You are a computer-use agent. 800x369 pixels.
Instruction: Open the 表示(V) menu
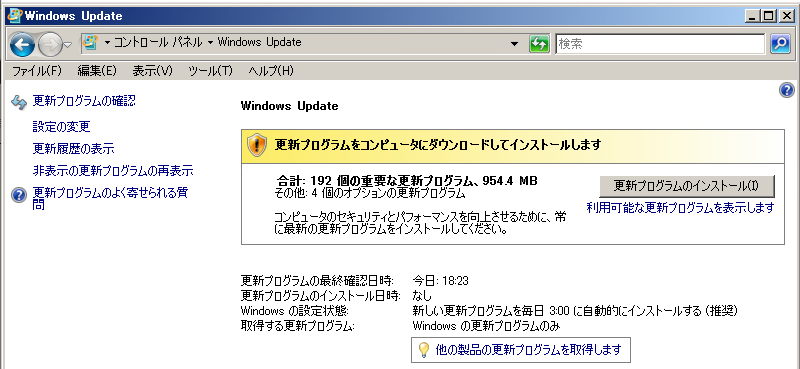pos(153,71)
